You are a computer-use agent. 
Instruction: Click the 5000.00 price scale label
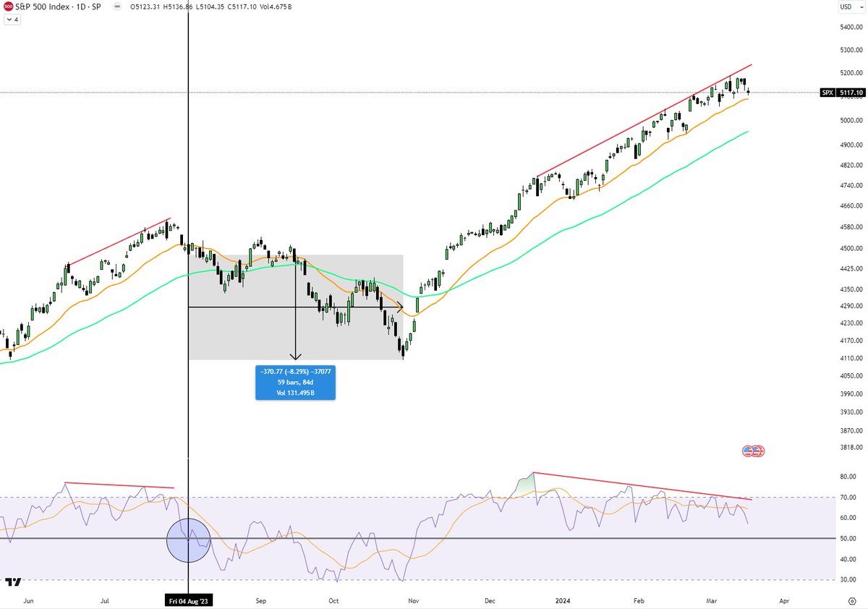coord(851,120)
